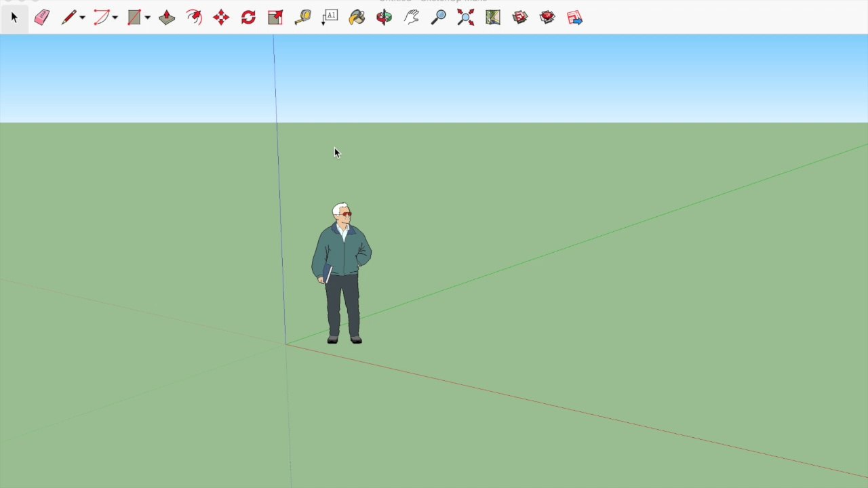This screenshot has width=868, height=488.
Task: Expand the Arc tool dropdown arrow
Action: tap(115, 18)
